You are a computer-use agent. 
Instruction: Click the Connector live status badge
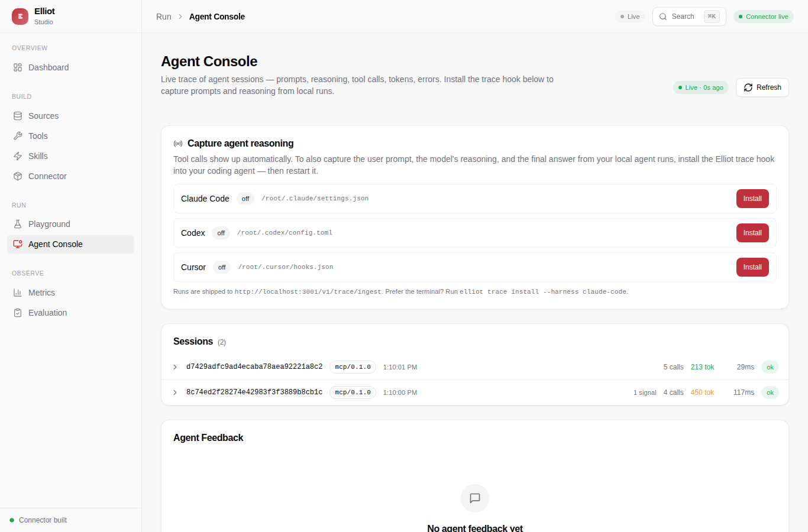pyautogui.click(x=764, y=17)
